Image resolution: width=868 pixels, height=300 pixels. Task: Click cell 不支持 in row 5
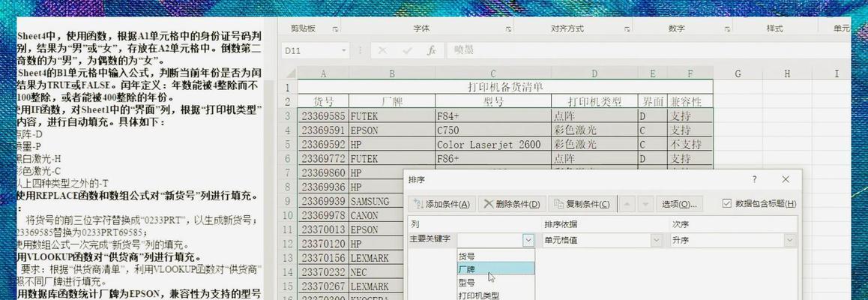tap(690, 145)
